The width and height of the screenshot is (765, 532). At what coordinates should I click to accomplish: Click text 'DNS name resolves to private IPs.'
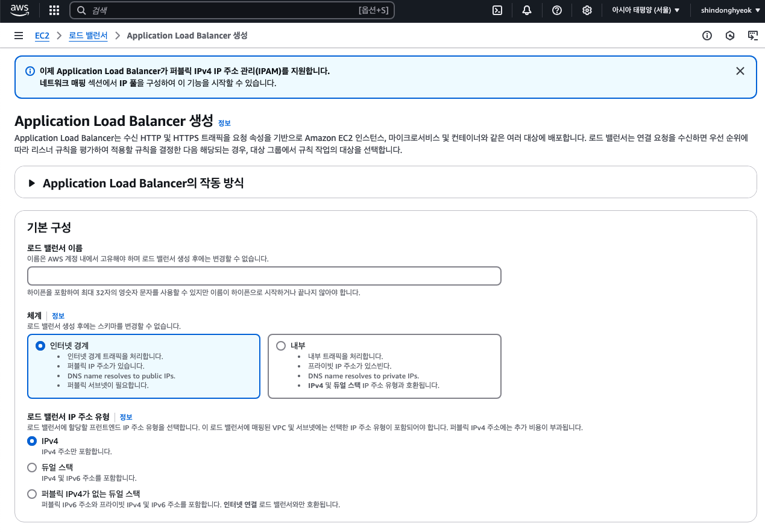pos(364,376)
